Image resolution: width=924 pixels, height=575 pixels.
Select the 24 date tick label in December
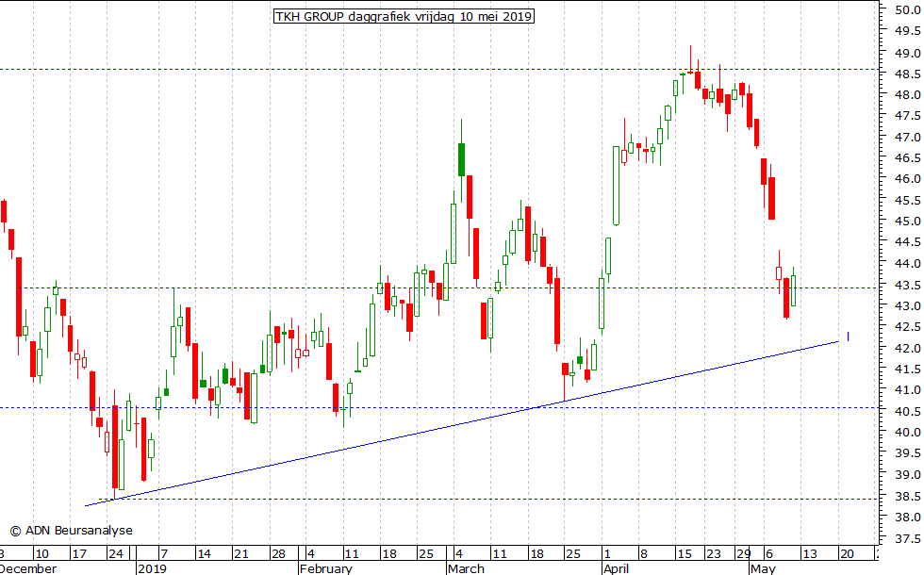tap(115, 554)
